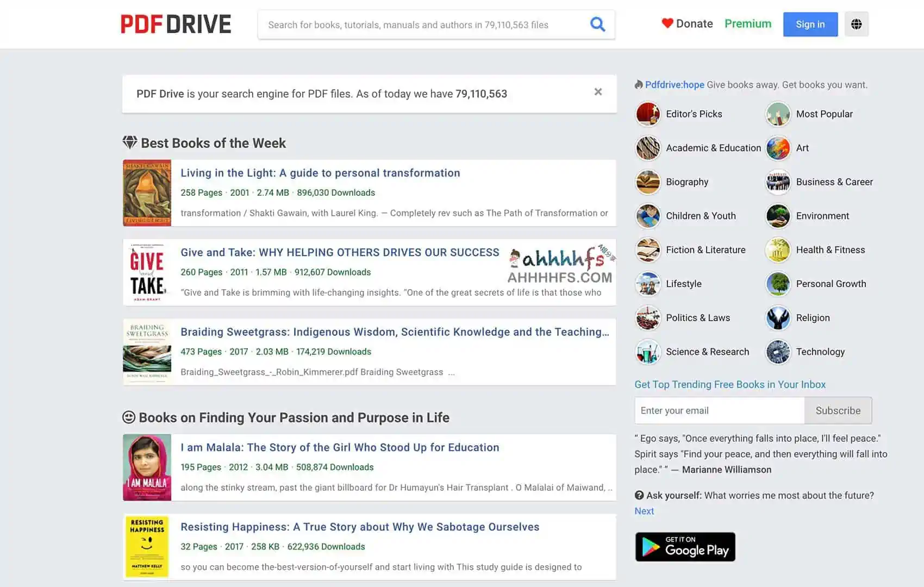Click the Enter your email field
The width and height of the screenshot is (924, 587).
click(719, 411)
